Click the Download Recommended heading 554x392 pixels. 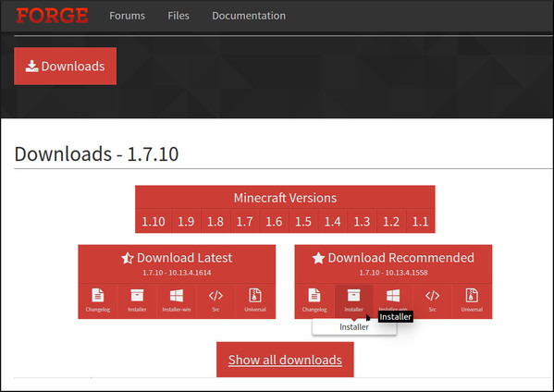click(x=393, y=258)
